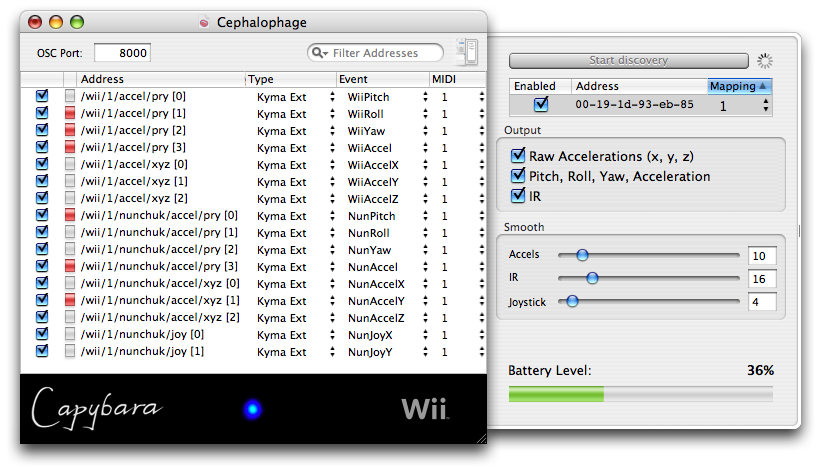Click the activity indicator for /wii/1/nunchuk/joy [0]

[70, 334]
